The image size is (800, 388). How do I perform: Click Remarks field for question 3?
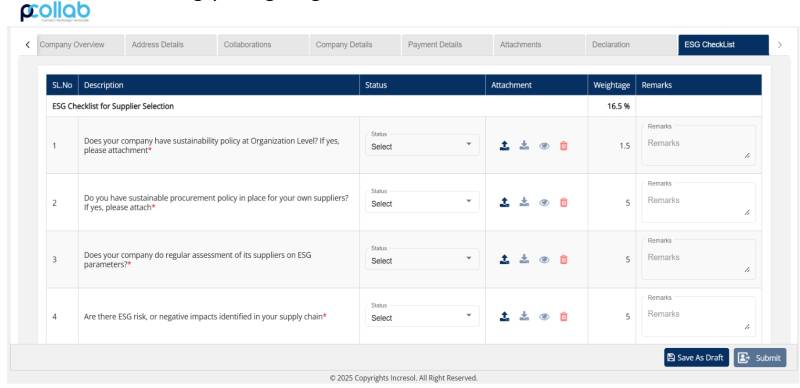pyautogui.click(x=698, y=259)
